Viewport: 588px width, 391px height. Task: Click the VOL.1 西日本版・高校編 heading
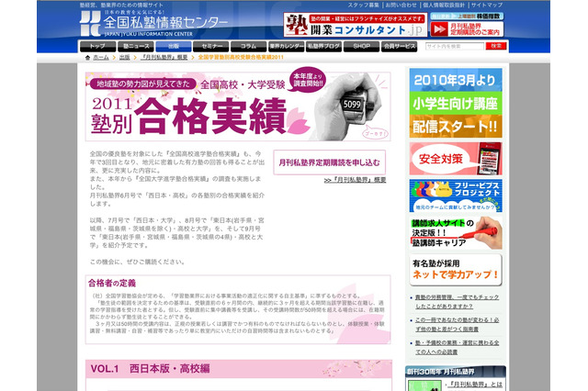tap(150, 369)
